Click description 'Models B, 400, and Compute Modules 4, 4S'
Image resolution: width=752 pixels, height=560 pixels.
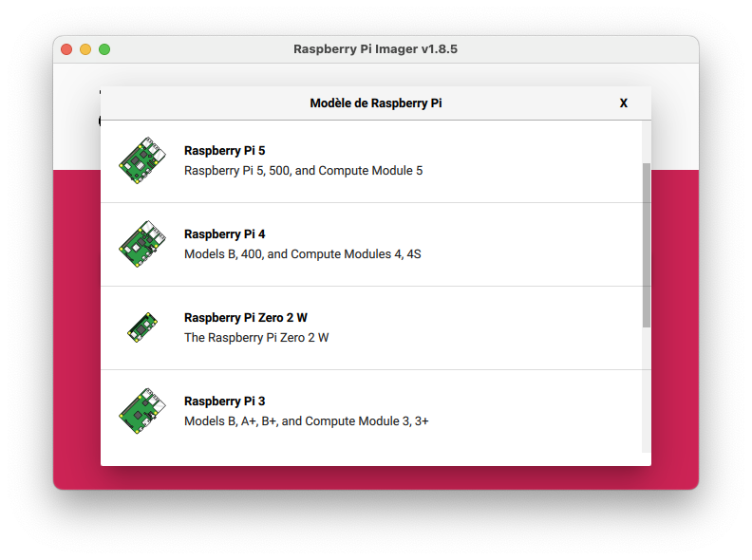coord(303,254)
